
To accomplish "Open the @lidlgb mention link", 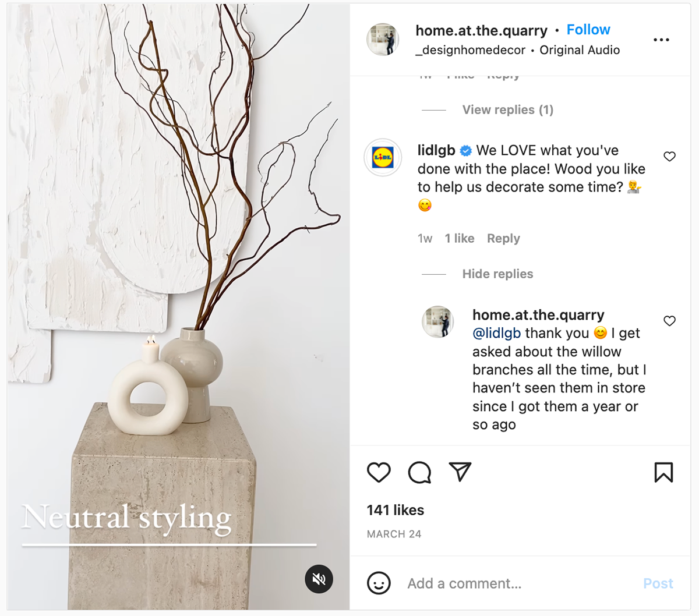I will [496, 333].
